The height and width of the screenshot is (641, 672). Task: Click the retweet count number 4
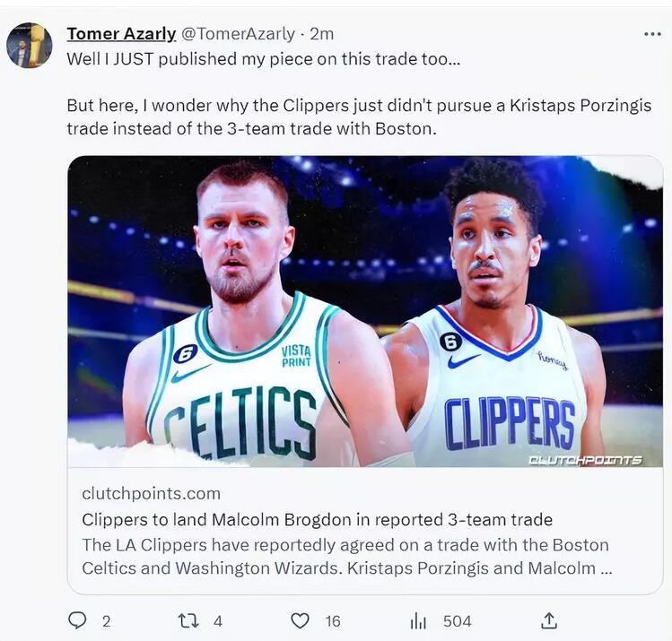pos(218,621)
